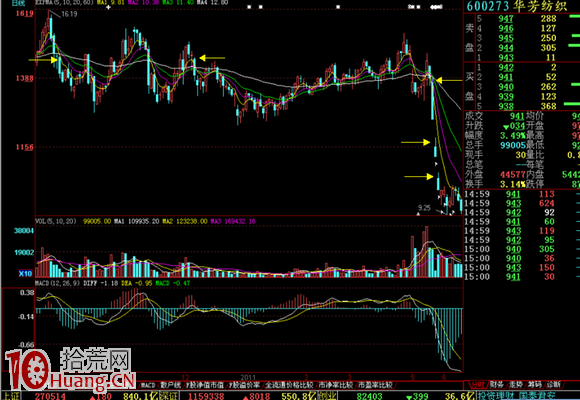Select the sell level 1 price 943

point(506,57)
